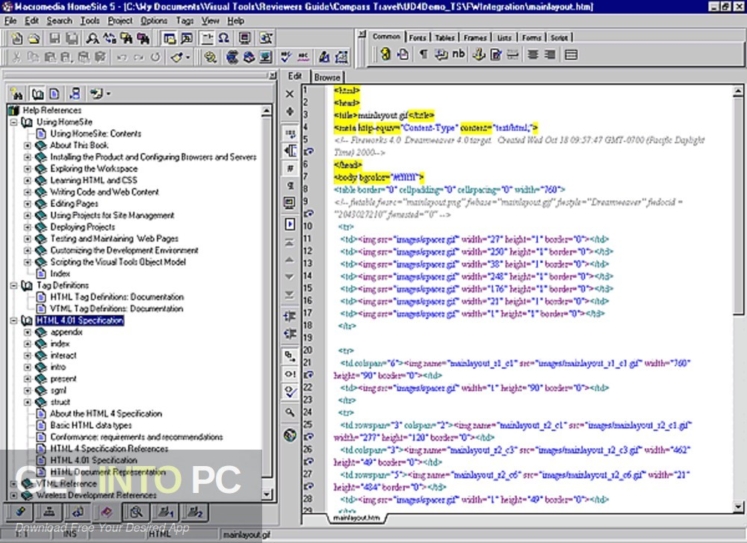Open About the HTML 4 Specification
This screenshot has height=543, width=747.
pyautogui.click(x=106, y=414)
